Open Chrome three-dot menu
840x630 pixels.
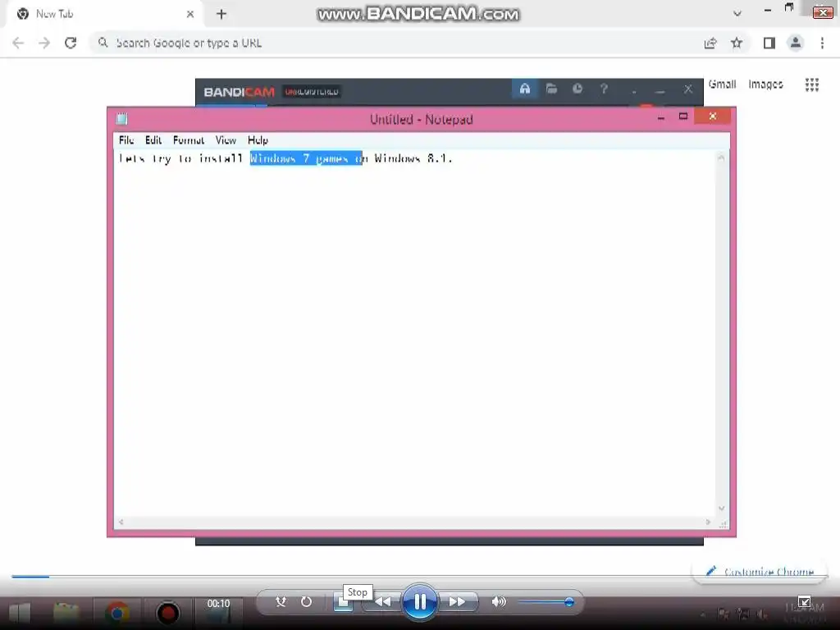coord(822,43)
